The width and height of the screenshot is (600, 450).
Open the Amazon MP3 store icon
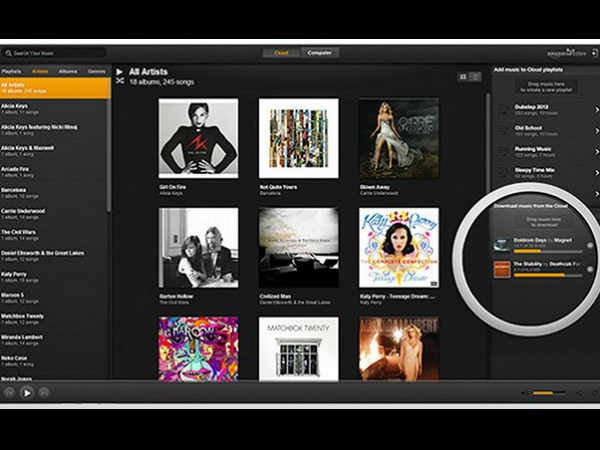point(566,53)
